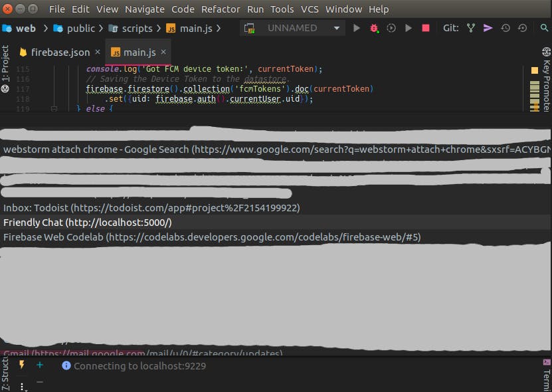
Task: Click the plus add icon in debug panel
Action: pos(40,365)
